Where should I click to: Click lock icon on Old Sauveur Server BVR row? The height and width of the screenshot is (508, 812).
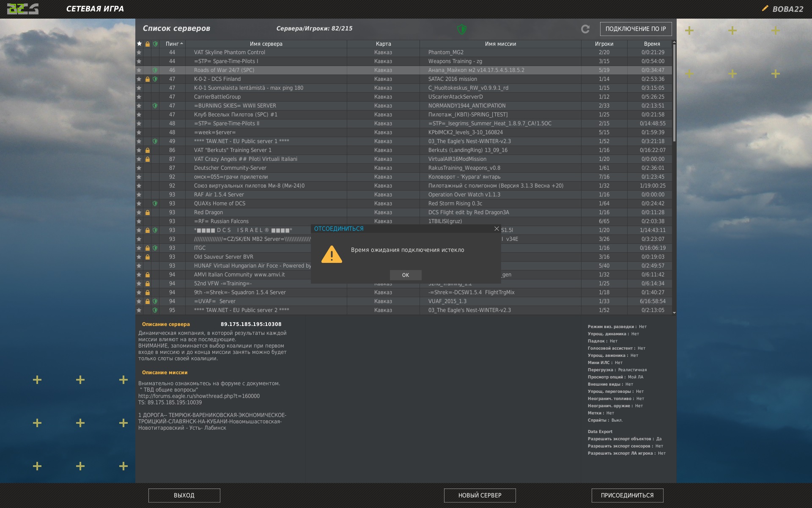pos(147,257)
